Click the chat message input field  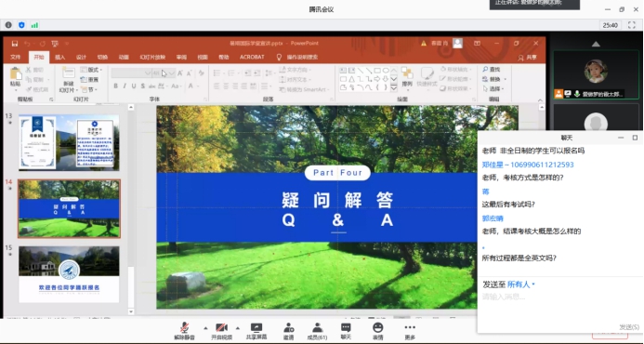pyautogui.click(x=560, y=306)
